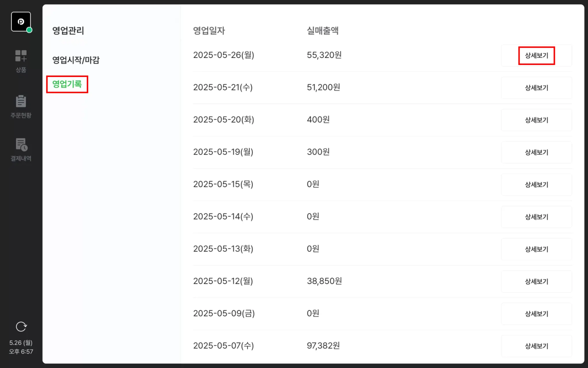Open details for the 2025-05-07 record
This screenshot has height=368, width=588.
[536, 346]
